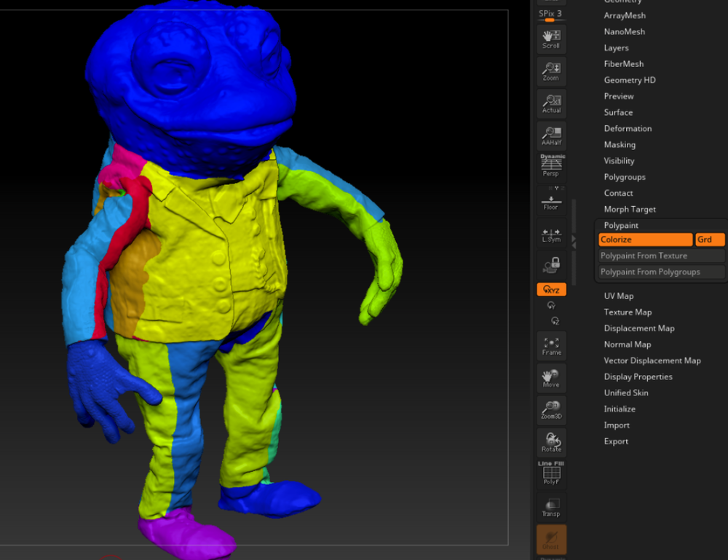Open the Normal Map section
This screenshot has height=560, width=728.
(x=628, y=344)
